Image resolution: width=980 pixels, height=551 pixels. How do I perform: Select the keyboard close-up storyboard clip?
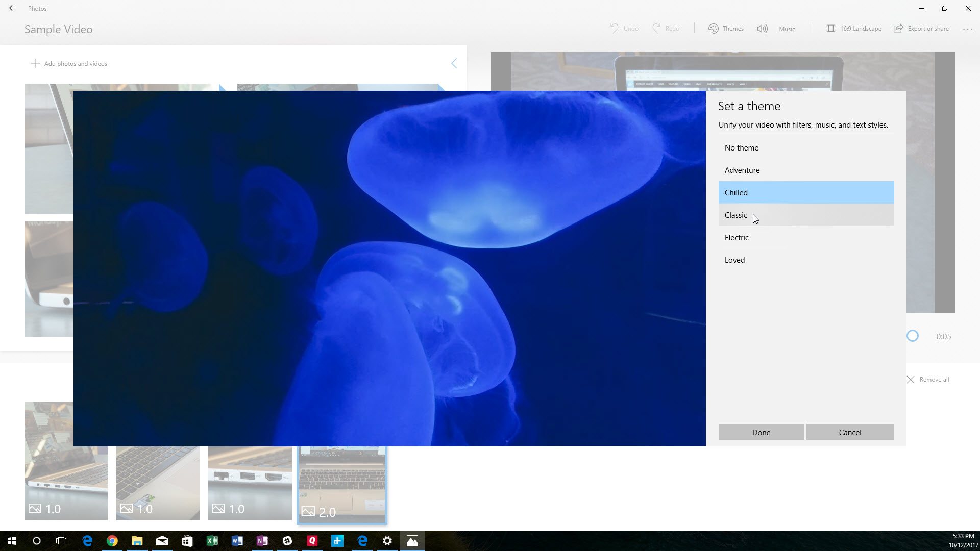point(158,484)
